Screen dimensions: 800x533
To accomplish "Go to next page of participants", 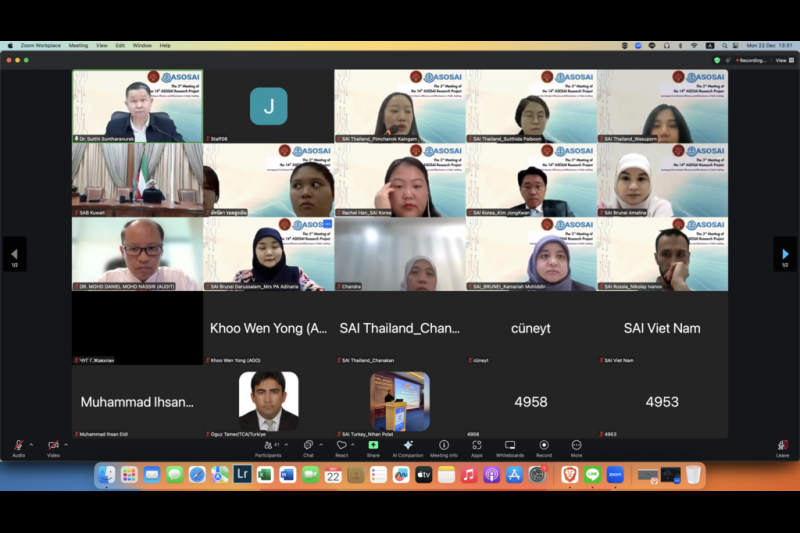I will tap(785, 254).
